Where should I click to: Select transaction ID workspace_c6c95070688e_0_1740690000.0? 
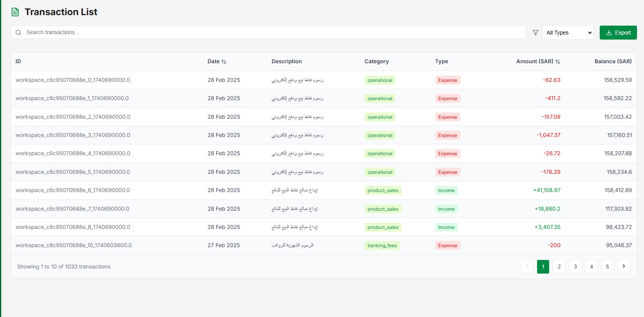point(73,80)
